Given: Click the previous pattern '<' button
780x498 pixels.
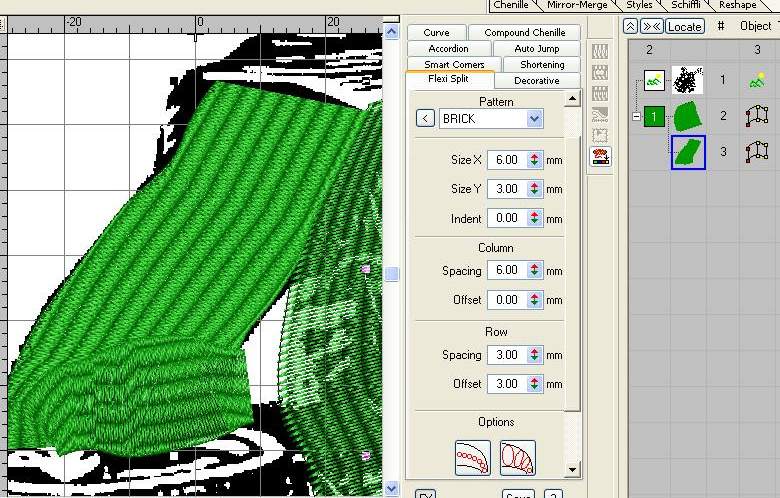Looking at the screenshot, I should pyautogui.click(x=425, y=119).
